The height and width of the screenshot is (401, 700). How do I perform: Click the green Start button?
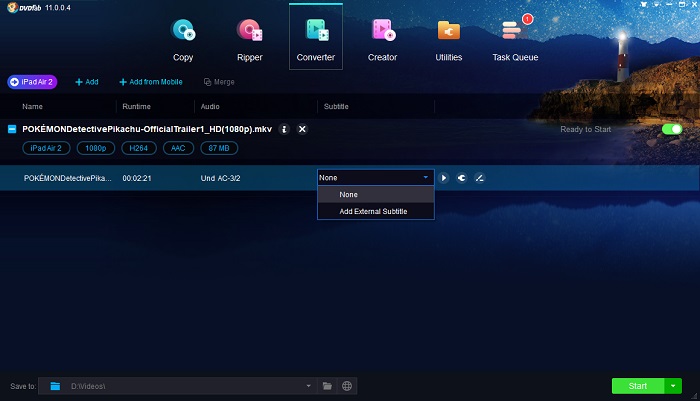coord(638,386)
